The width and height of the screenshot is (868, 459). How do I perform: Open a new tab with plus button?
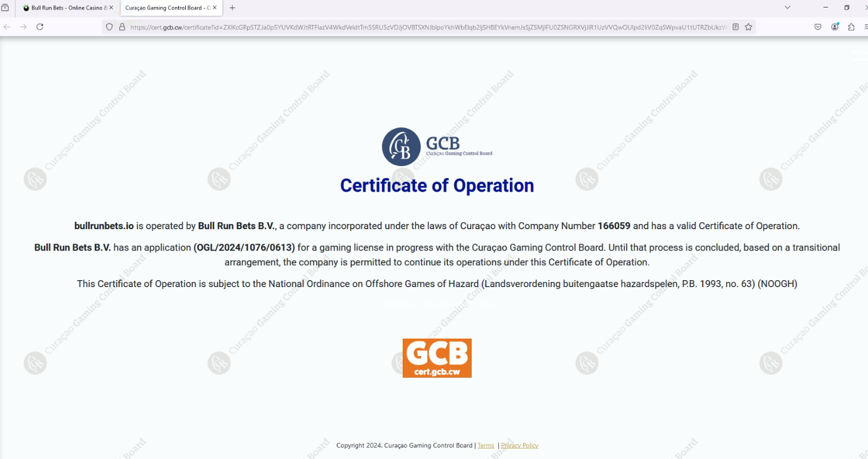pos(233,8)
